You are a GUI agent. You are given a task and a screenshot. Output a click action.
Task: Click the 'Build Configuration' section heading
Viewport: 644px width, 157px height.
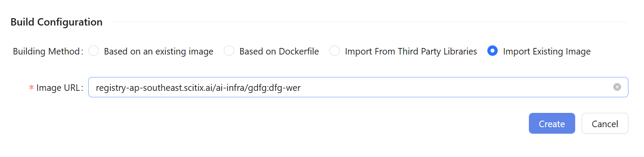click(x=56, y=22)
